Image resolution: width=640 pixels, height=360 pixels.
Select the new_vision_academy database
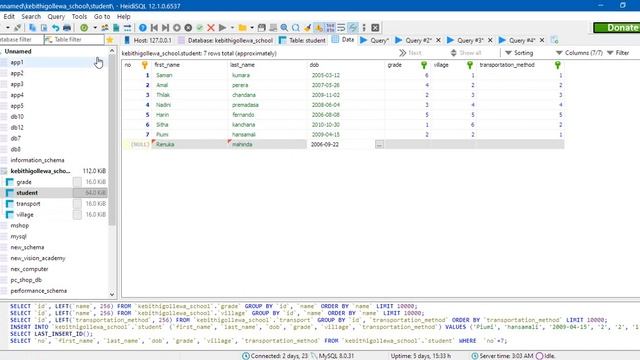tap(38, 258)
